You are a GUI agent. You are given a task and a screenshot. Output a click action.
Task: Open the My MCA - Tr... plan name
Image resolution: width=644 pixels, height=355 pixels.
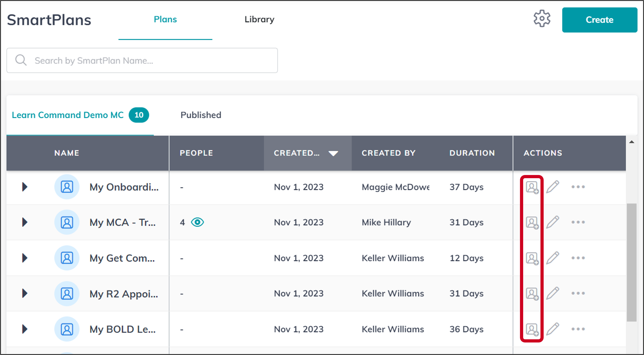click(x=122, y=223)
